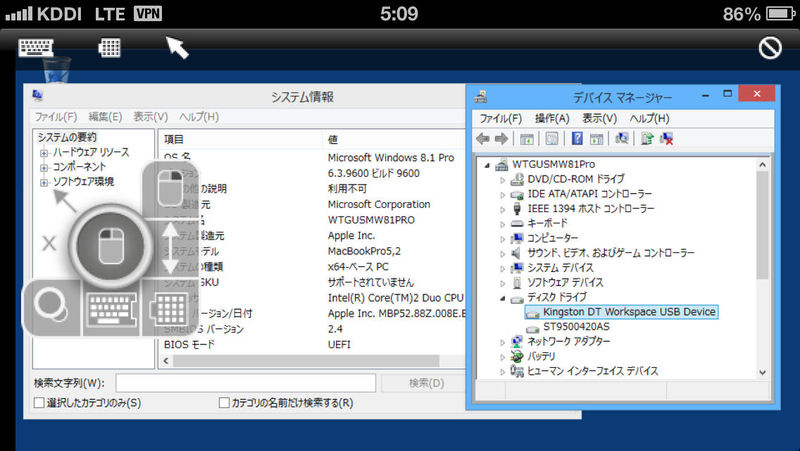Viewport: 800px width, 451px height.
Task: Tap the magnifier zoom icon in overlay
Action: click(51, 306)
